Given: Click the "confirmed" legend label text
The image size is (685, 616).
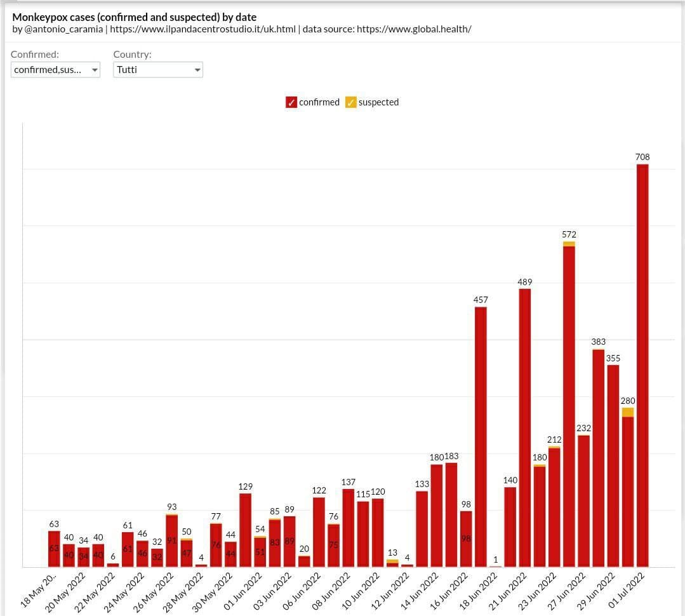Looking at the screenshot, I should point(319,102).
